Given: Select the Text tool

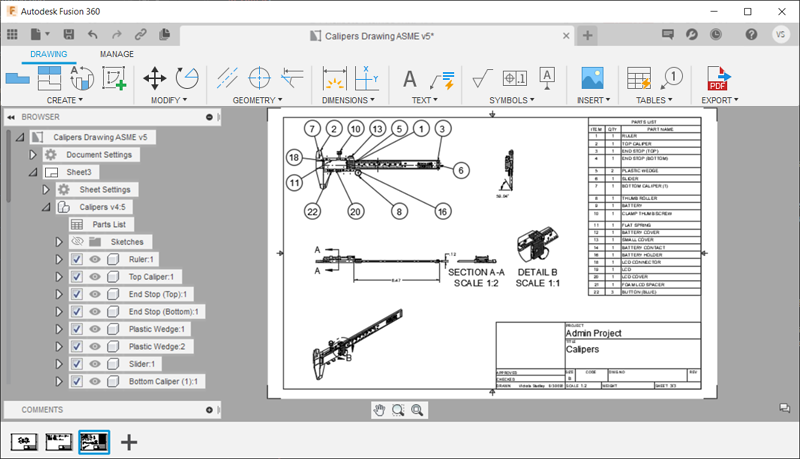Looking at the screenshot, I should (410, 79).
